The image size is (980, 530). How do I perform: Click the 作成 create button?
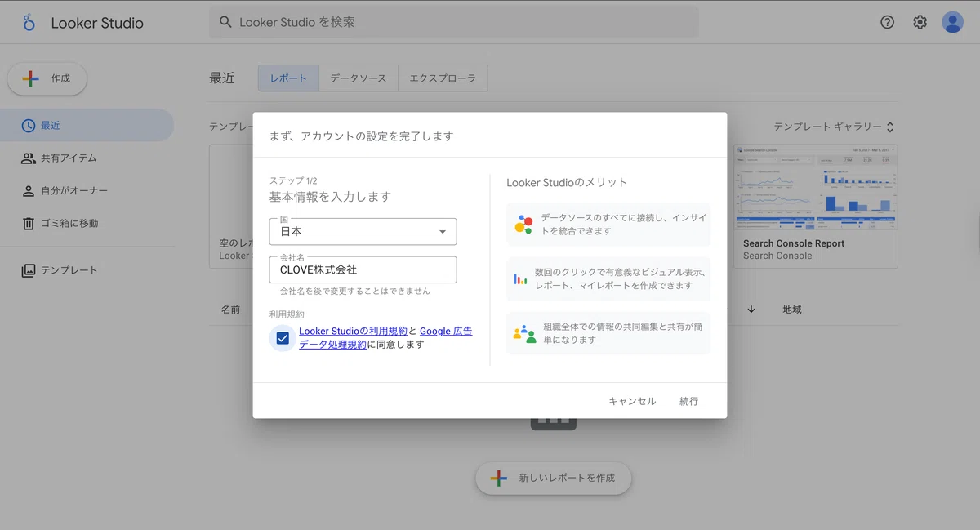pos(47,78)
